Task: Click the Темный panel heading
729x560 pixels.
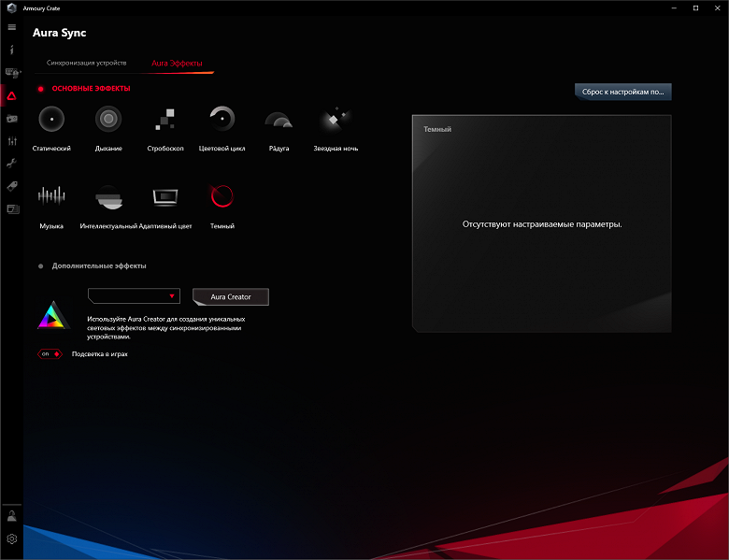Action: [437, 129]
